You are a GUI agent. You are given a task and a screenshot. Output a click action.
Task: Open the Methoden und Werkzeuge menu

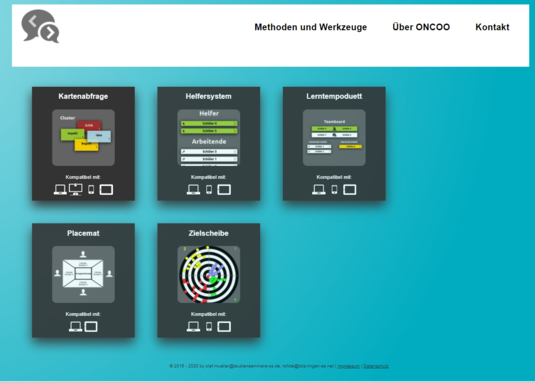click(310, 27)
